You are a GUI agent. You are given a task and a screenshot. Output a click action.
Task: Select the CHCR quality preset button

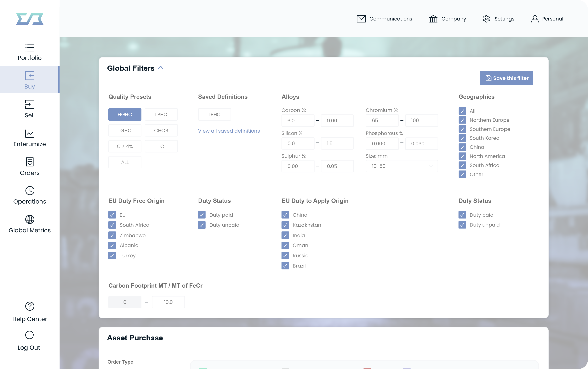pos(161,130)
